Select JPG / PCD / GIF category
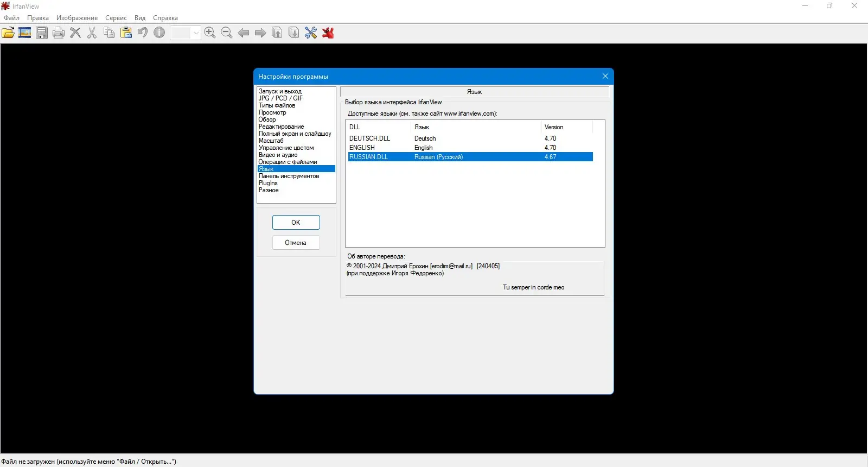Screen dimensions: 868x467 pos(296,98)
